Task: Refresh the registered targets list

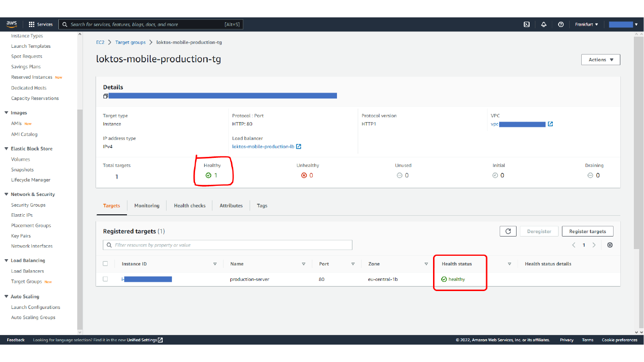Action: 508,231
